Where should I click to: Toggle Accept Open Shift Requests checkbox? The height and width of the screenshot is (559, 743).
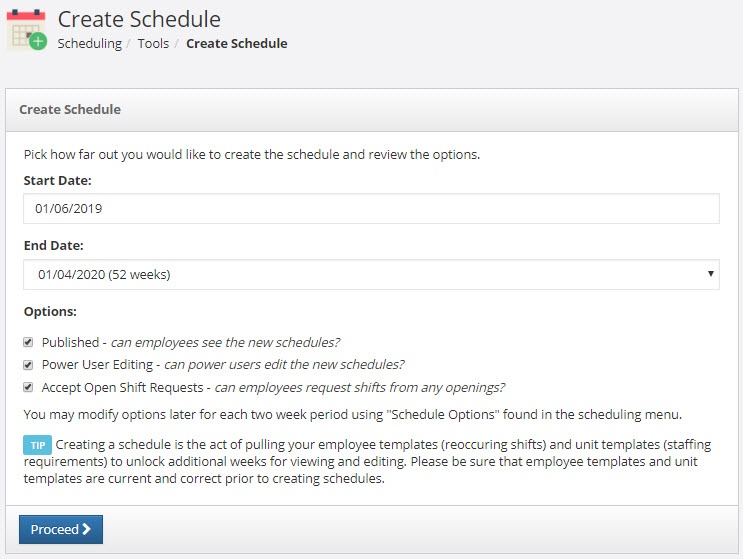(28, 388)
